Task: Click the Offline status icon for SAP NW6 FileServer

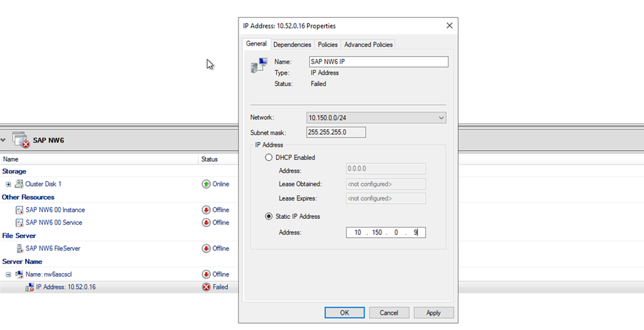Action: tap(206, 249)
